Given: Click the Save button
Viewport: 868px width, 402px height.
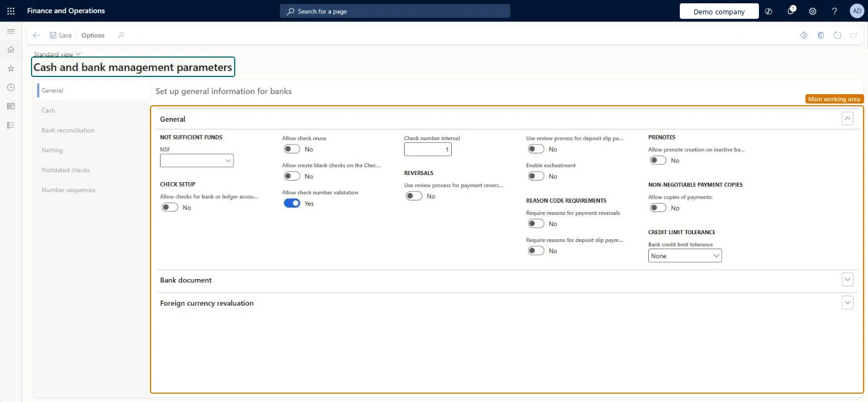Looking at the screenshot, I should click(x=61, y=35).
